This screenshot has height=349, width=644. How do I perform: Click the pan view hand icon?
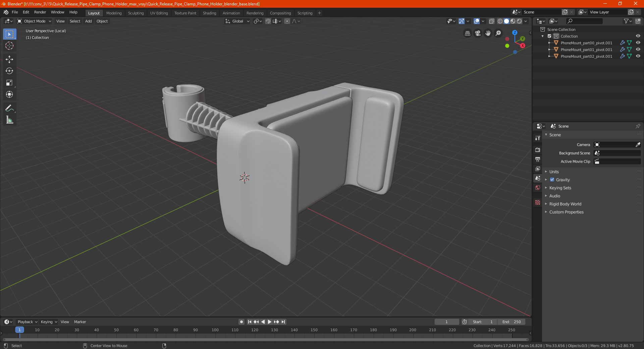tap(488, 33)
